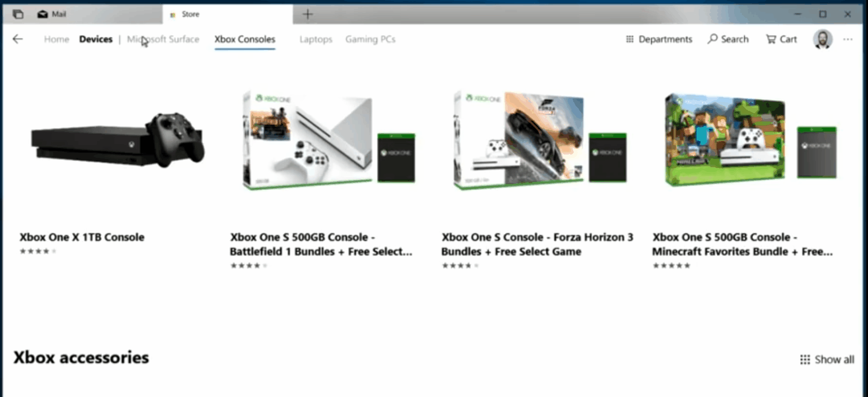Click the Xbox accessories heading
868x397 pixels.
coord(81,358)
